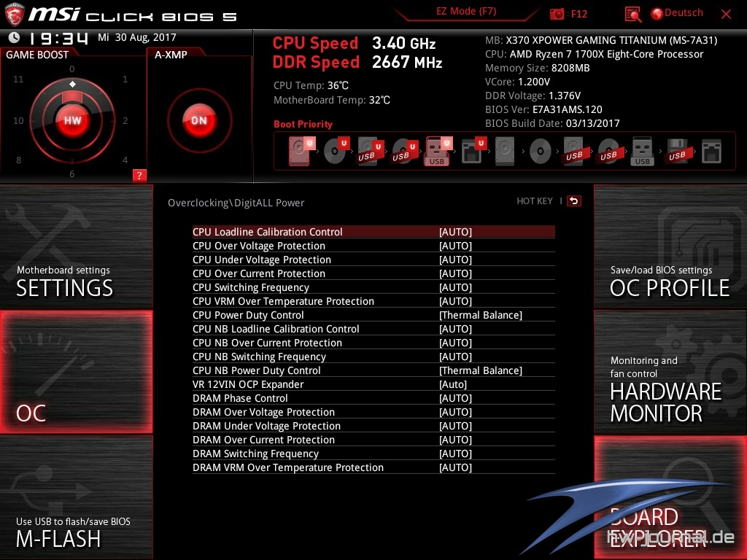The width and height of the screenshot is (747, 560).
Task: Switch to EZ Mode (F7)
Action: coord(466,12)
